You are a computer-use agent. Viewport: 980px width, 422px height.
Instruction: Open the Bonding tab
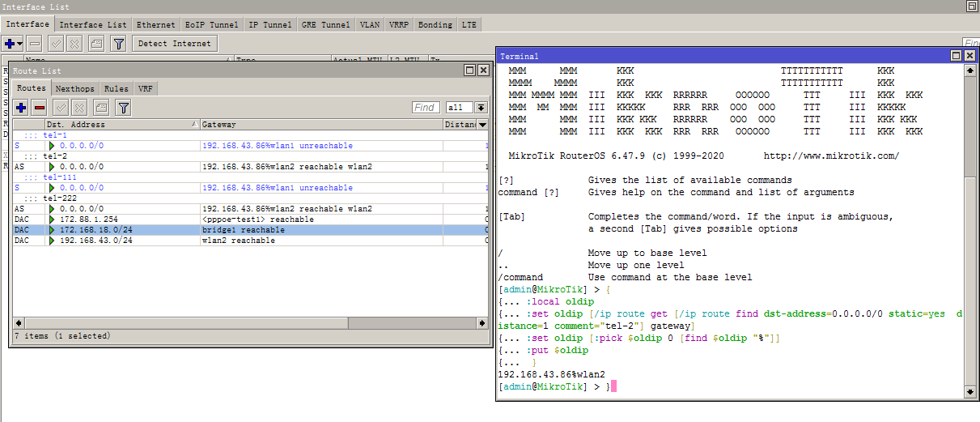(x=435, y=25)
